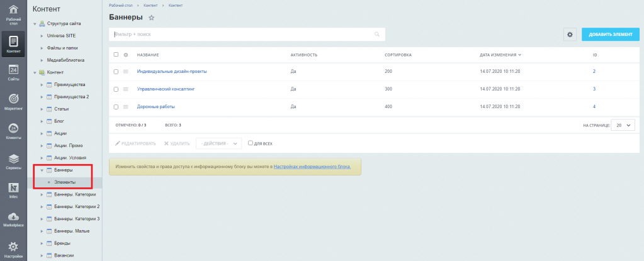Check the box for Индивидуальные дизайн-проекты
Image resolution: width=644 pixels, height=261 pixels.
116,72
